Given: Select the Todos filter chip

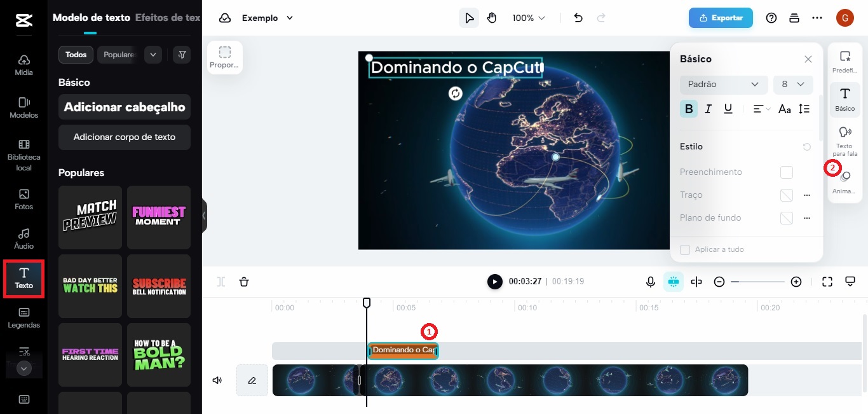Looking at the screenshot, I should [x=76, y=55].
